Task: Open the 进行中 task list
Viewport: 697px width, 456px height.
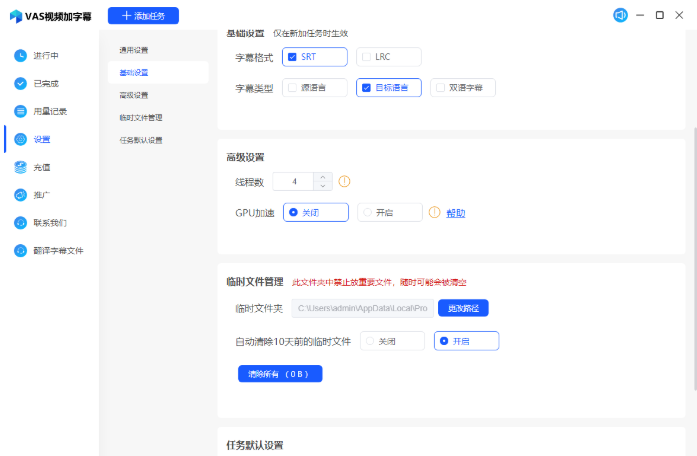Action: (x=46, y=56)
